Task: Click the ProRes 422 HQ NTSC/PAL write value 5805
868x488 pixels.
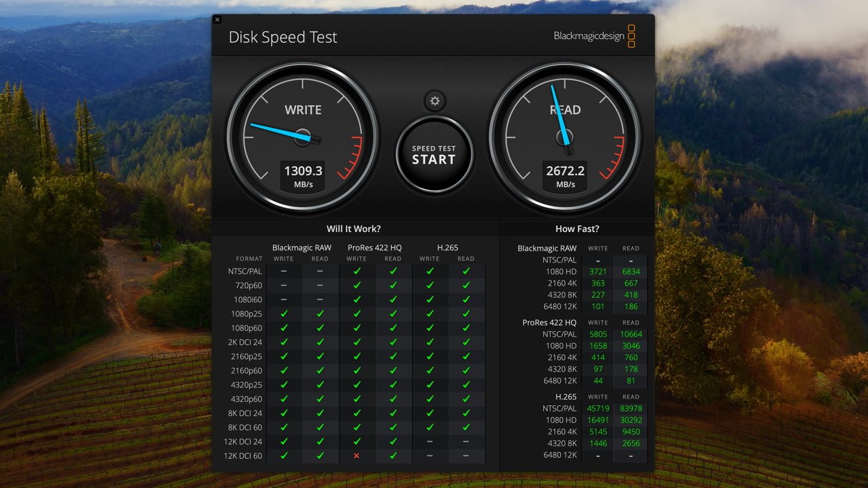Action: (x=598, y=335)
